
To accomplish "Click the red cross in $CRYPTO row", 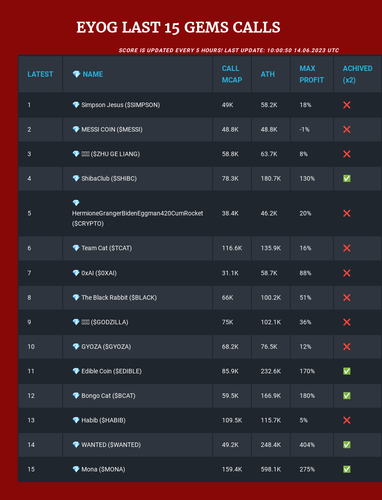I will (x=347, y=213).
